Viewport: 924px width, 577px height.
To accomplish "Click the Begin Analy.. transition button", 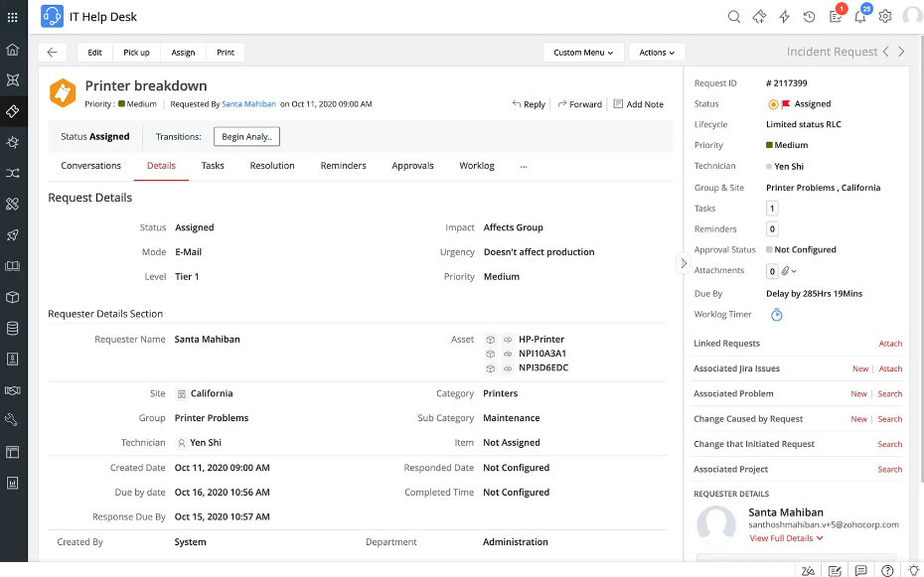I will point(246,137).
